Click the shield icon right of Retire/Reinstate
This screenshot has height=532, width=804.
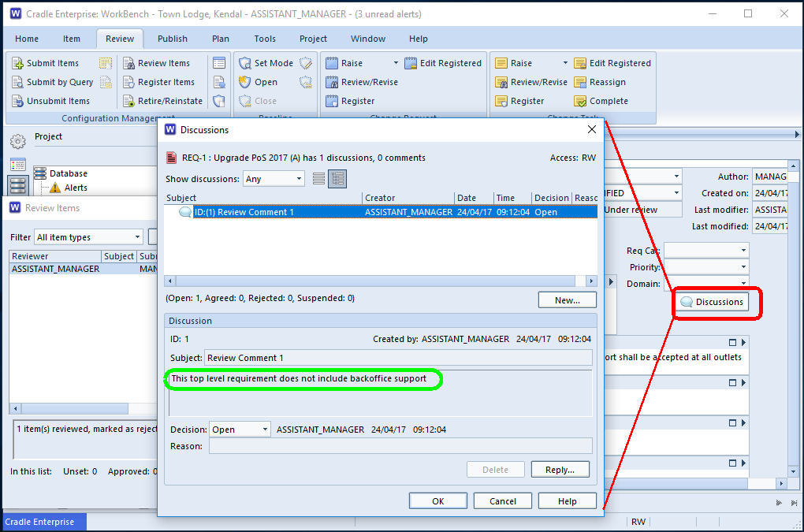219,101
